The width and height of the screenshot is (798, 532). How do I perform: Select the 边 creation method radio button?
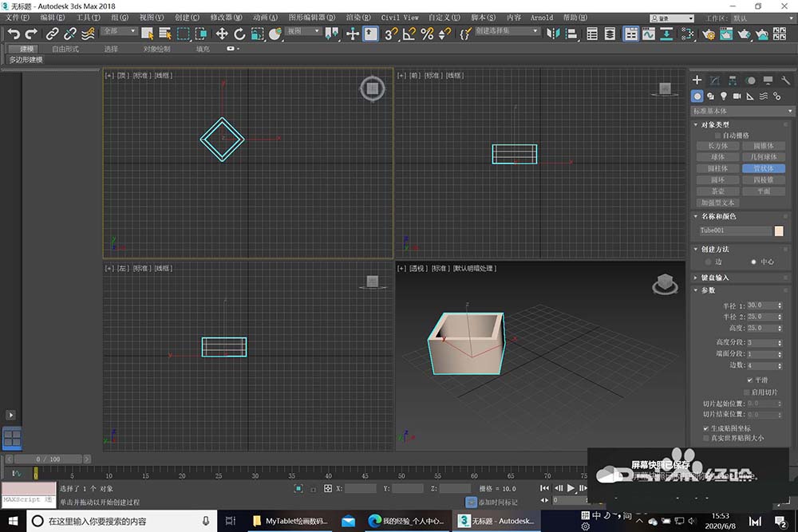tap(708, 262)
